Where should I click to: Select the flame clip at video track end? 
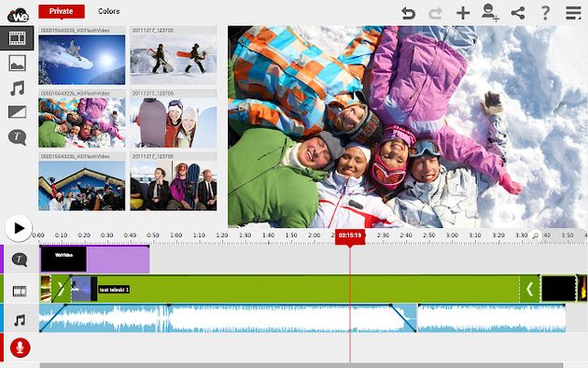(582, 288)
